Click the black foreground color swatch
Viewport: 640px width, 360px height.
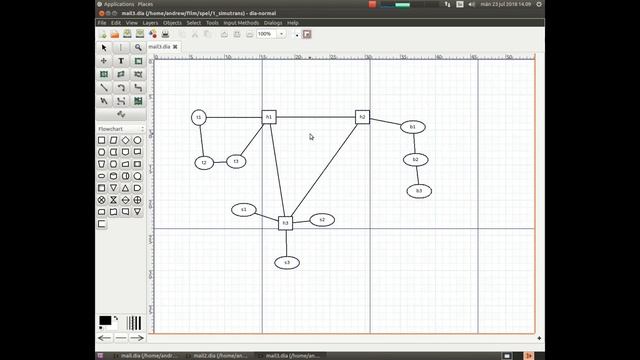(105, 321)
